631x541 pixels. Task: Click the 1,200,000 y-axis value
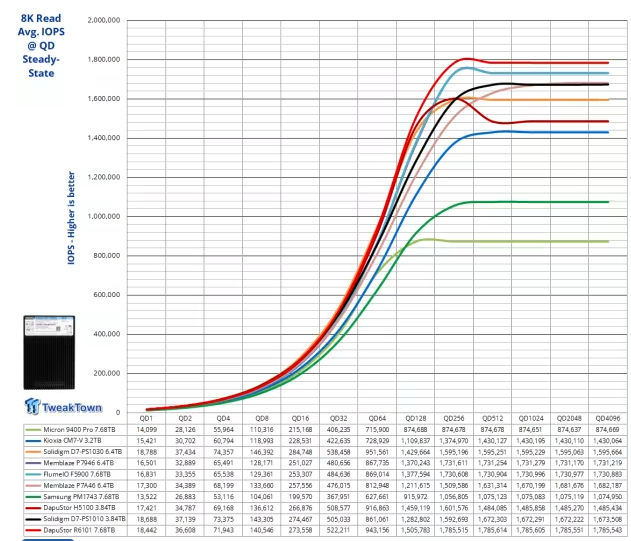tap(104, 177)
